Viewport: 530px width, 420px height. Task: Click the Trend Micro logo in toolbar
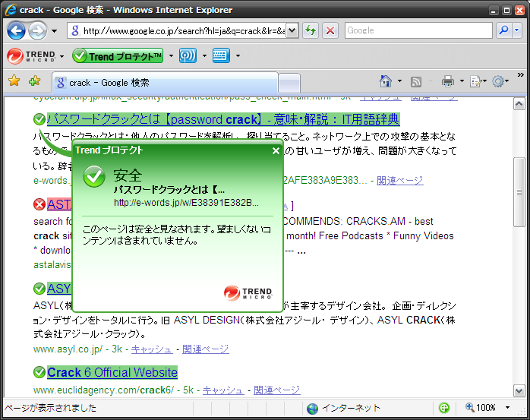pos(31,55)
